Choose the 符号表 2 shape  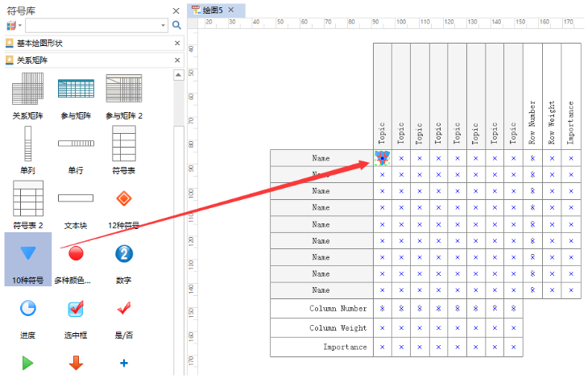pyautogui.click(x=28, y=198)
